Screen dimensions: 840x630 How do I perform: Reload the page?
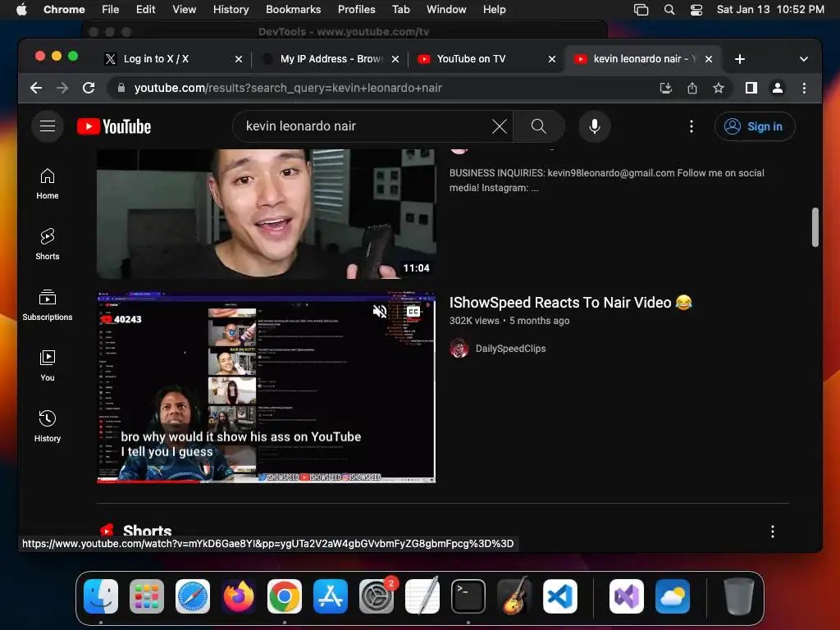(89, 88)
